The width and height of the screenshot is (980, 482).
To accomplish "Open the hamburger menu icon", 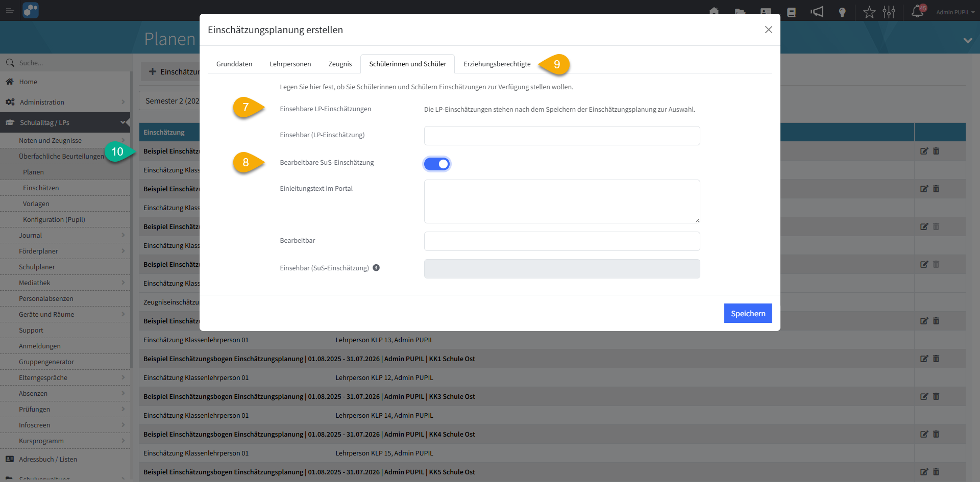I will [10, 10].
